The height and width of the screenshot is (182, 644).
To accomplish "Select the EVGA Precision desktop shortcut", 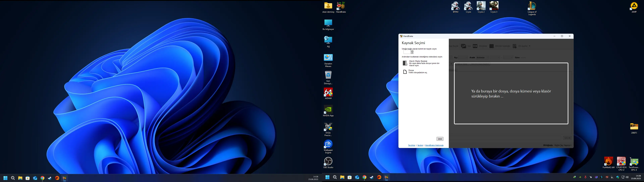I will click(328, 129).
